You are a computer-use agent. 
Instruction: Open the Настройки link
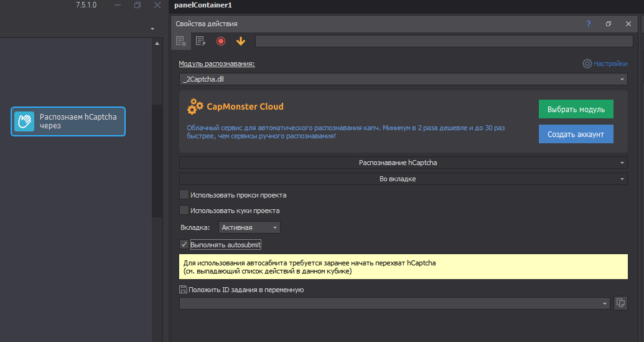point(610,64)
